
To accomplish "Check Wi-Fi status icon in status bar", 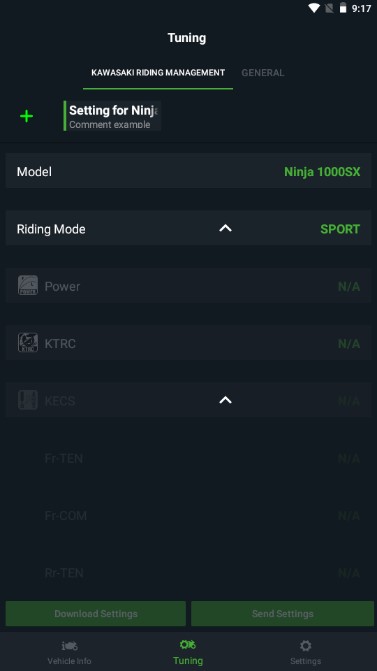I will (314, 8).
